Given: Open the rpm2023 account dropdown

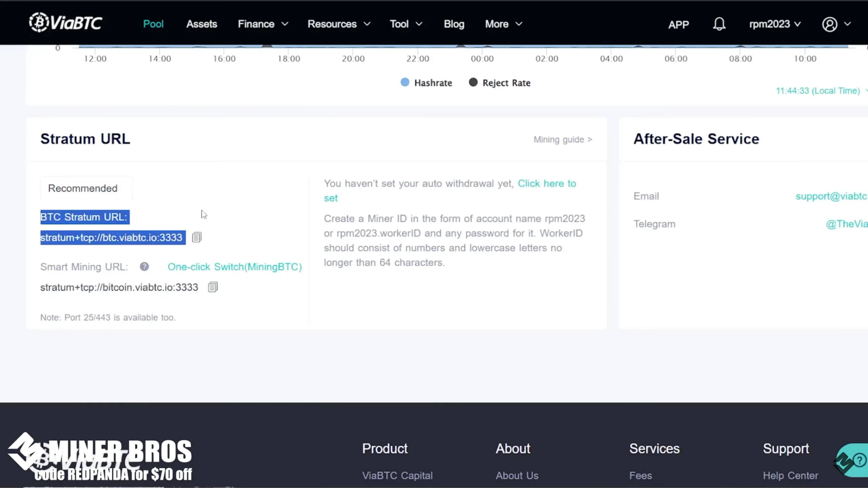Looking at the screenshot, I should [775, 24].
